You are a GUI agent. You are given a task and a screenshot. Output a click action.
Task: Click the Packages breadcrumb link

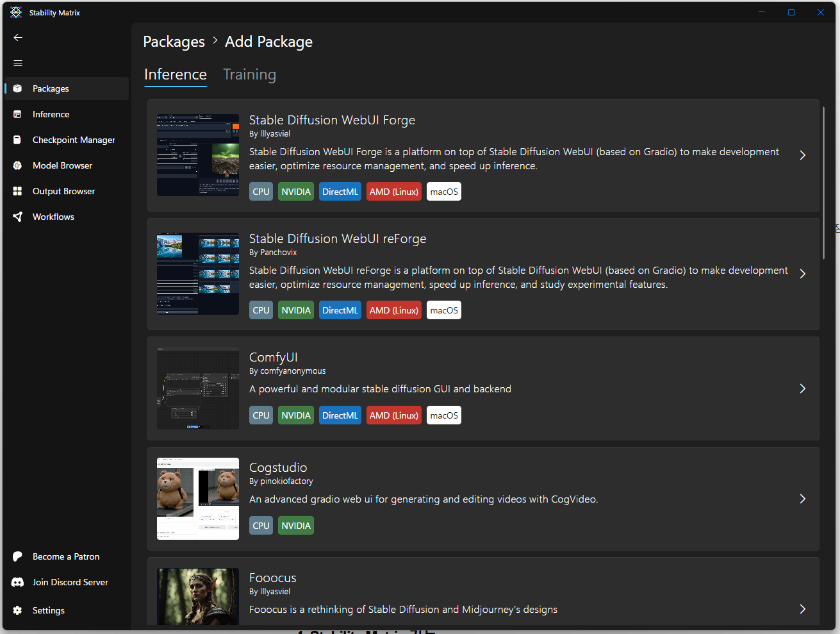pyautogui.click(x=174, y=42)
